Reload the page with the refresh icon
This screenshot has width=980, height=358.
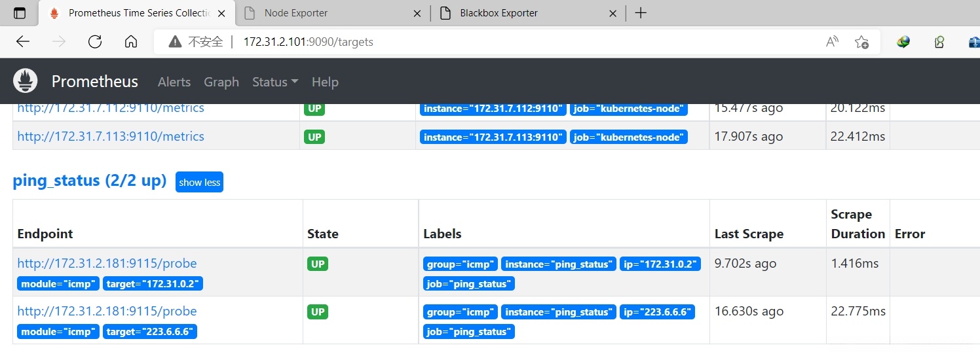95,42
